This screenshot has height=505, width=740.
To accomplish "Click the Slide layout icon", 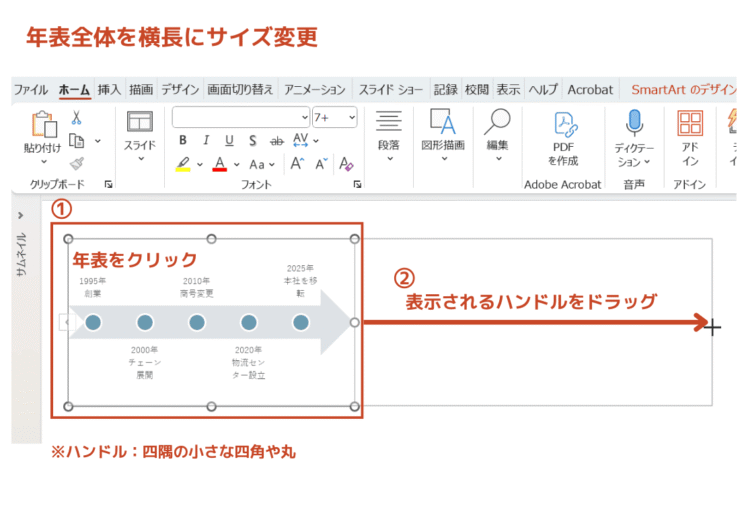I will point(140,122).
